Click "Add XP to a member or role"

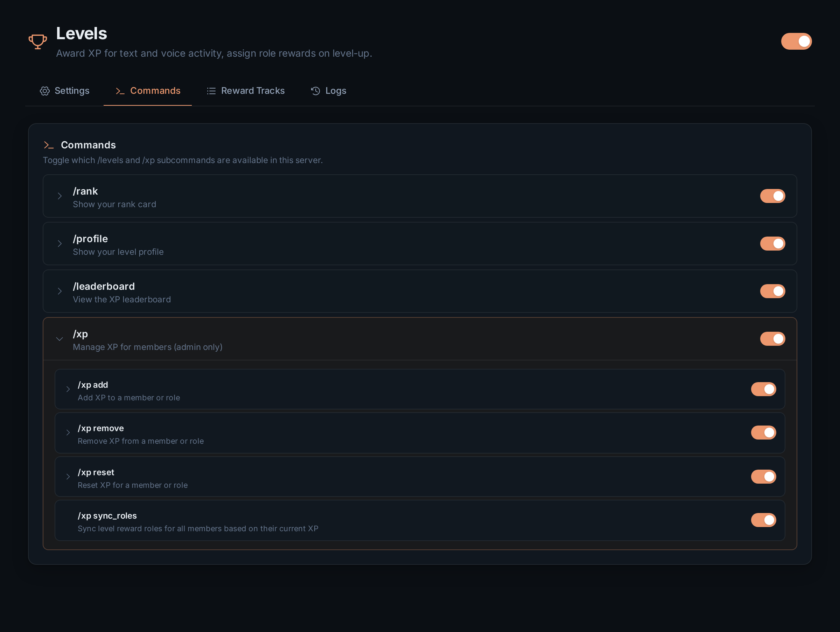click(x=129, y=398)
